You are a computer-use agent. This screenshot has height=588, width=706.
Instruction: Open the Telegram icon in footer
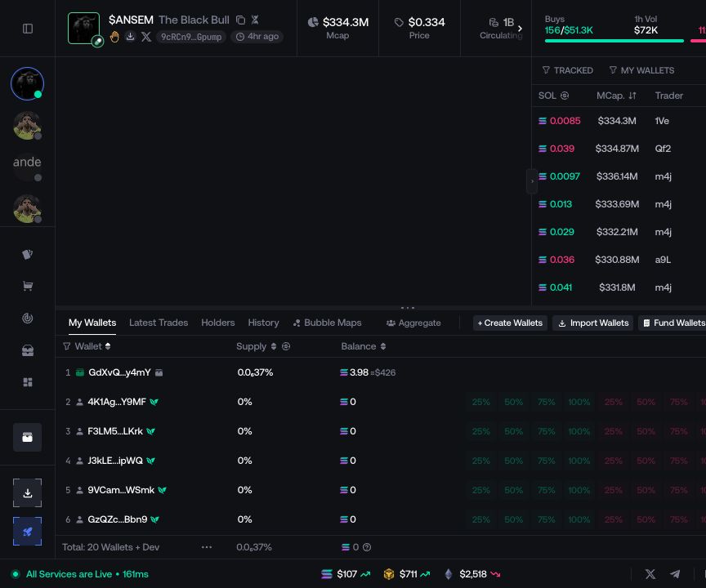tap(674, 573)
